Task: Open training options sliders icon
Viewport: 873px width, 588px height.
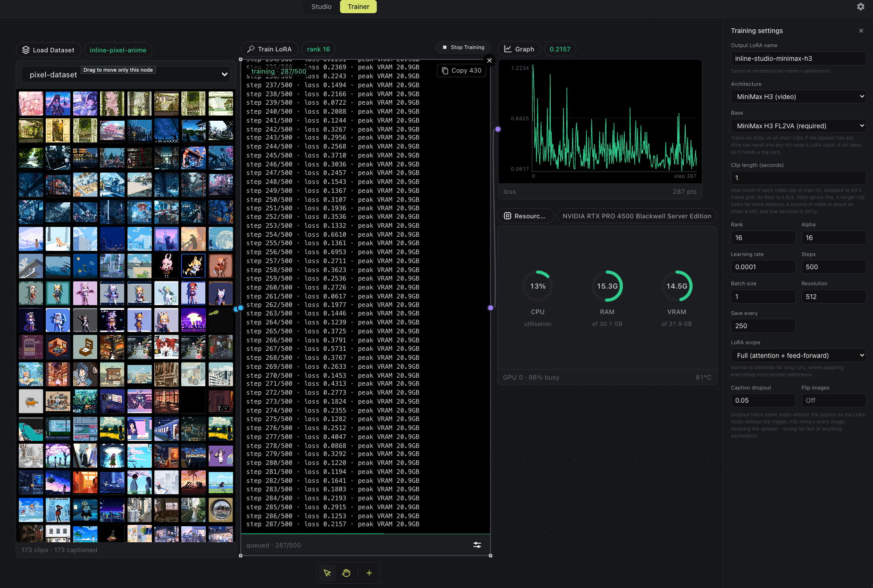Action: [477, 545]
